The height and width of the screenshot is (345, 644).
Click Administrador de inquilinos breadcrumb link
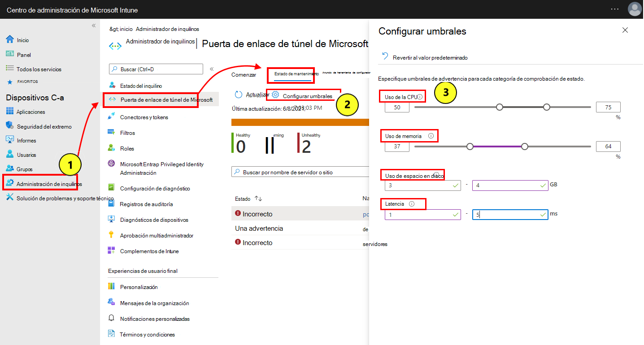[x=167, y=29]
